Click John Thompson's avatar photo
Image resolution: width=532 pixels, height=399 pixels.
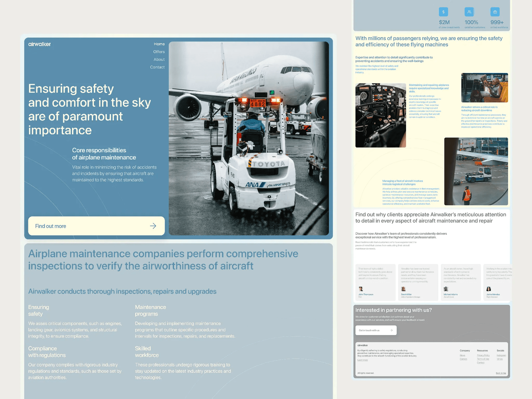point(361,289)
